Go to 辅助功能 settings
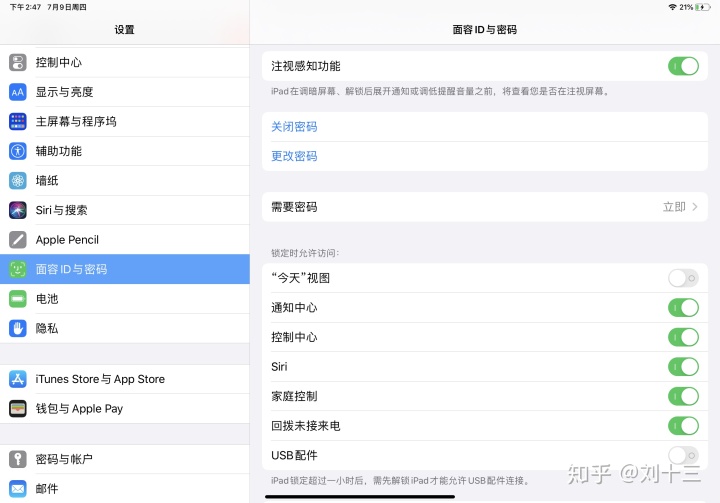 coord(125,151)
